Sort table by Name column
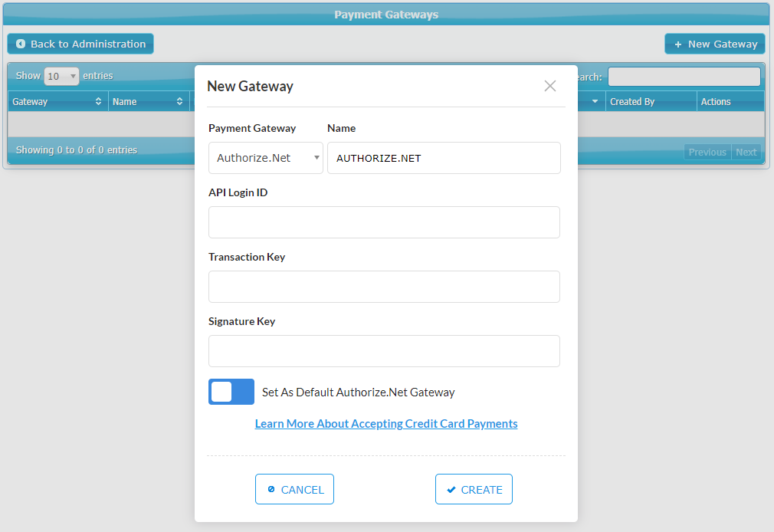Image resolution: width=774 pixels, height=532 pixels. coord(149,101)
